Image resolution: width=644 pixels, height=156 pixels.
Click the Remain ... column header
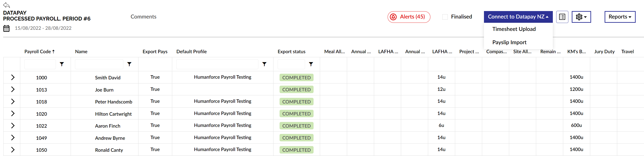[x=550, y=52]
